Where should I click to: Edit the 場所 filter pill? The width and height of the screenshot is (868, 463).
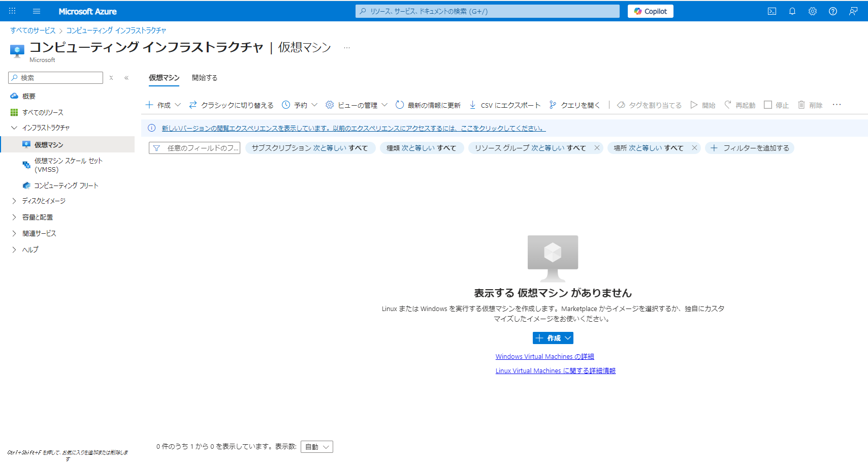[x=648, y=148]
